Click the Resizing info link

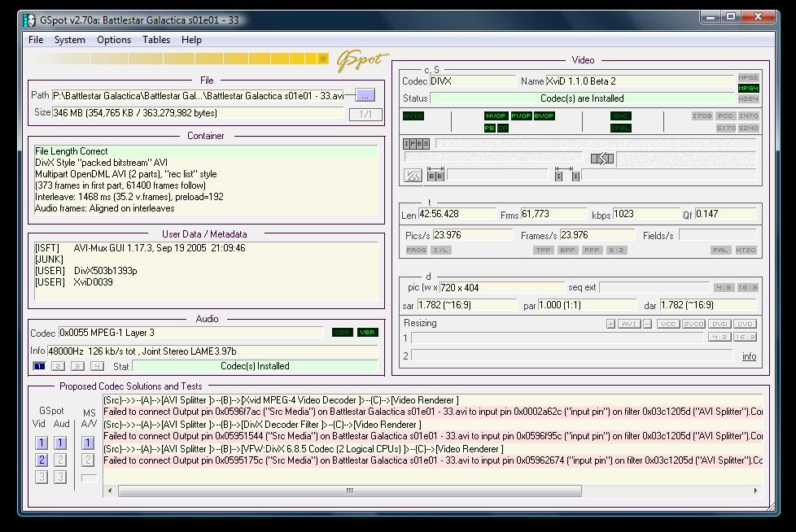pos(749,356)
